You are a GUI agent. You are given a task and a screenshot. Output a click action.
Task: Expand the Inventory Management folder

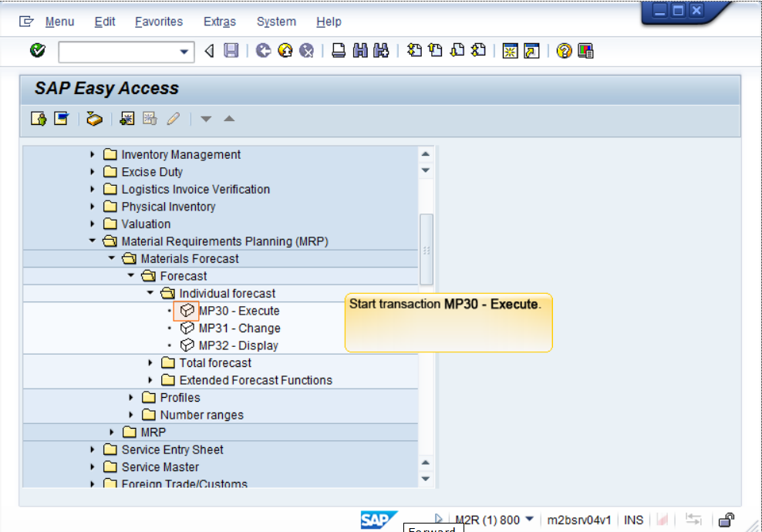(x=93, y=154)
